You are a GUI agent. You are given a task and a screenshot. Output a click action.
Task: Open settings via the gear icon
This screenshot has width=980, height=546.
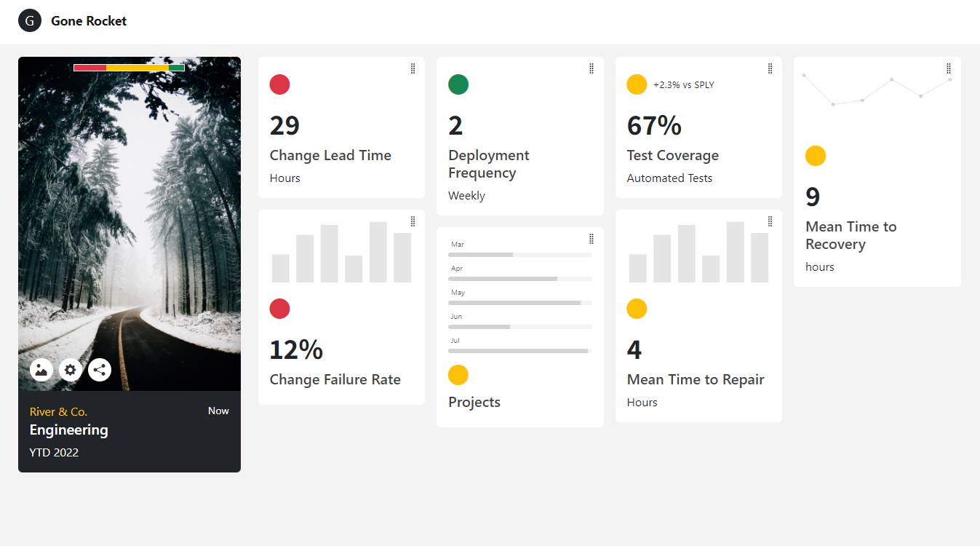[x=71, y=370]
